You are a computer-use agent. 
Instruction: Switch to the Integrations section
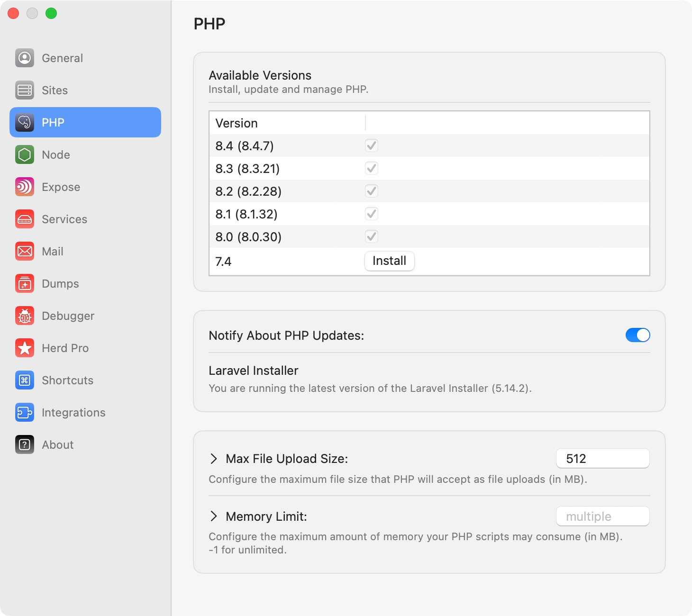[73, 412]
